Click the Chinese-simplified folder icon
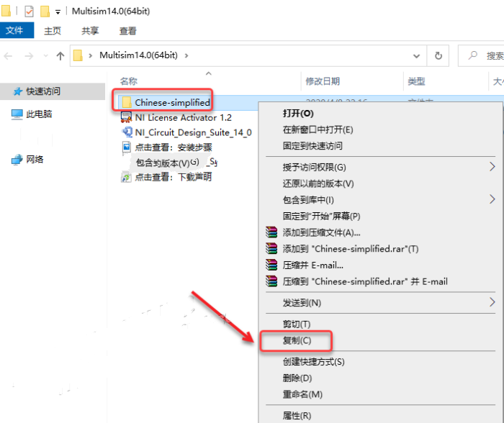The image size is (504, 423). coord(127,102)
